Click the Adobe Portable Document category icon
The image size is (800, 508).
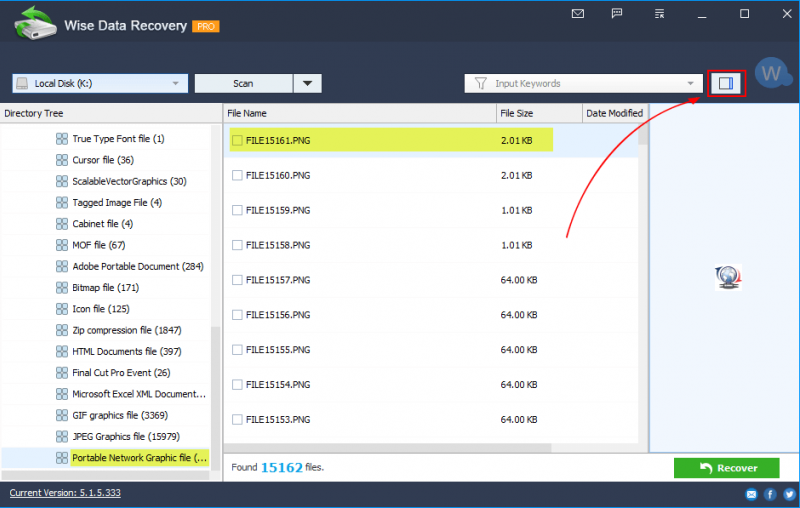(x=62, y=266)
